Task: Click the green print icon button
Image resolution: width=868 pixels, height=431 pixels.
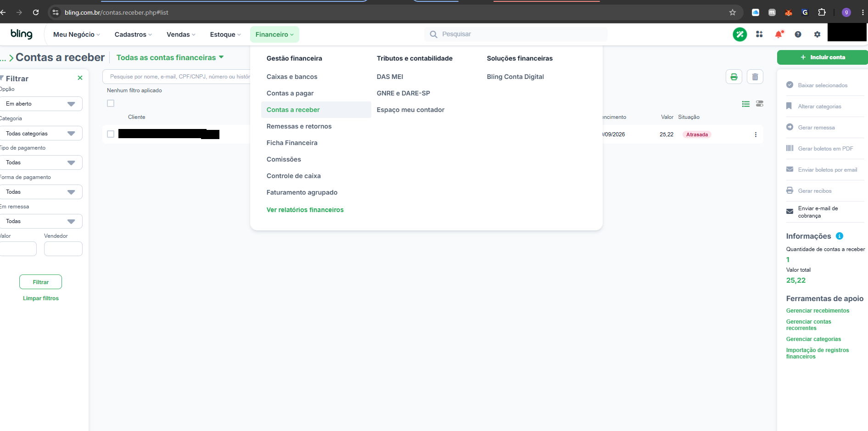Action: 734,77
